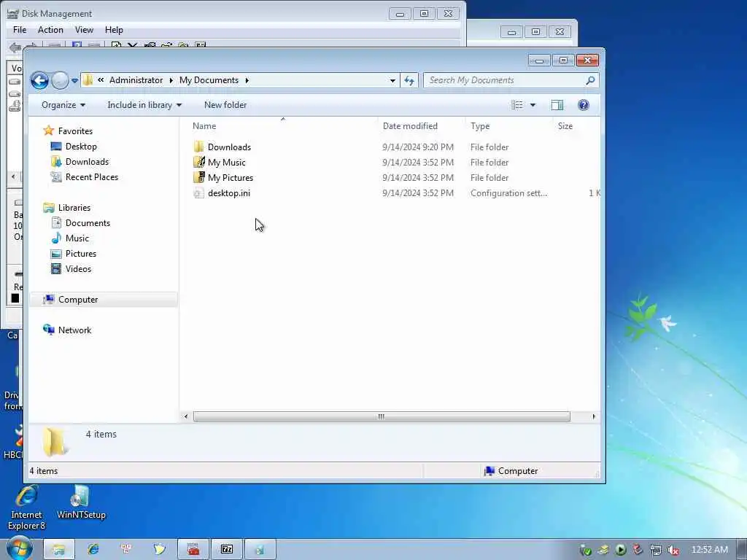Launch Internet Explorer from taskbar
Image resolution: width=747 pixels, height=560 pixels.
(93, 550)
